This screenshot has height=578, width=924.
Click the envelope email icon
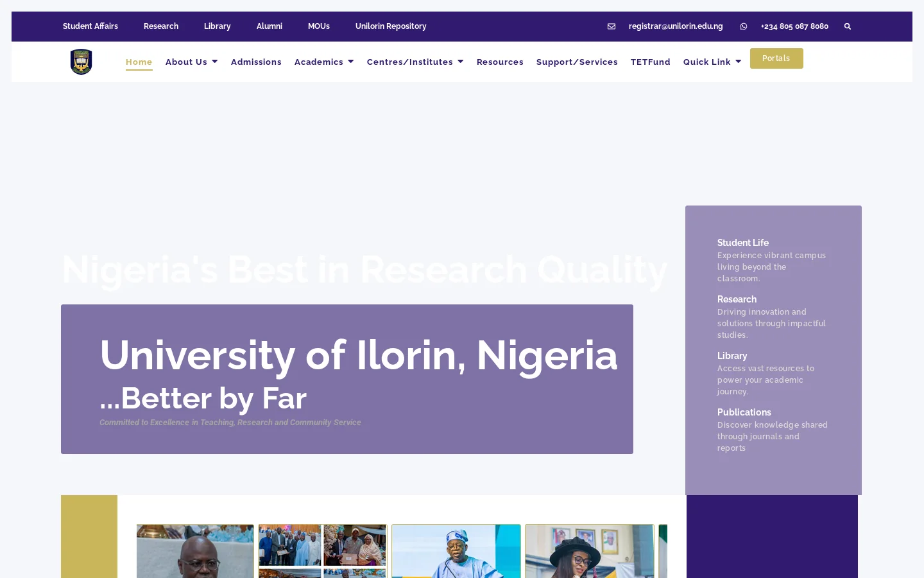pyautogui.click(x=612, y=26)
